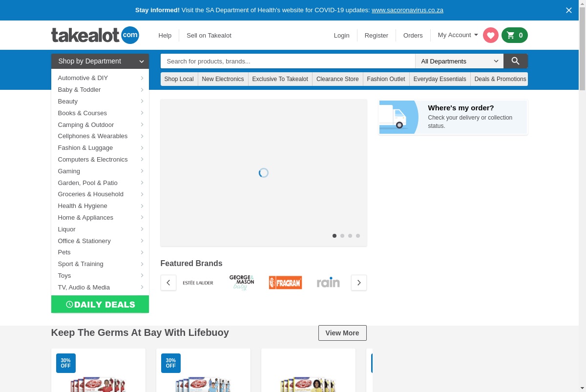Click the Login link
586x392 pixels.
tap(342, 35)
